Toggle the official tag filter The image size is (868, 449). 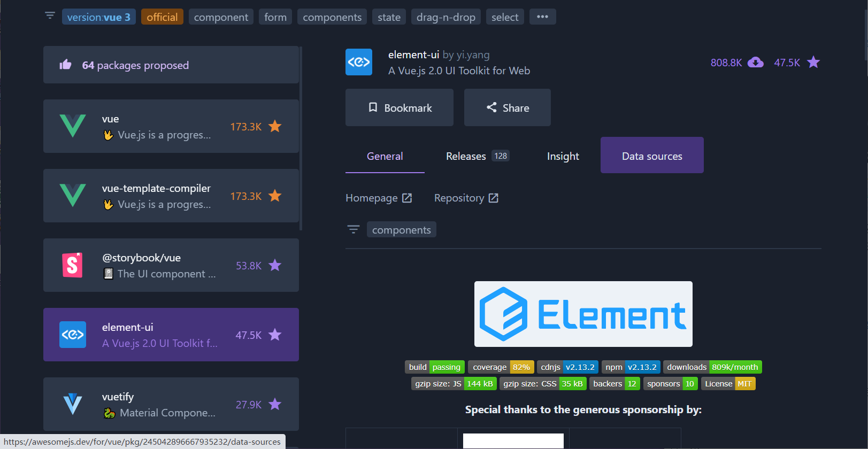pyautogui.click(x=162, y=17)
